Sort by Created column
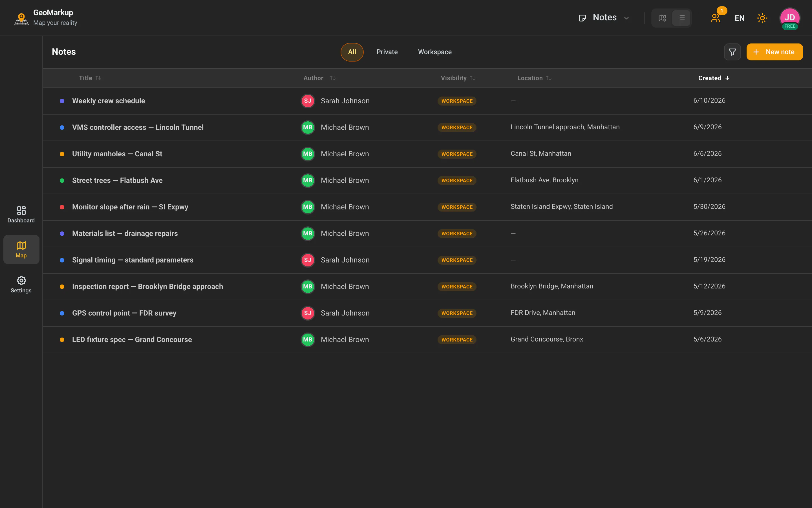The height and width of the screenshot is (508, 812). pos(714,78)
